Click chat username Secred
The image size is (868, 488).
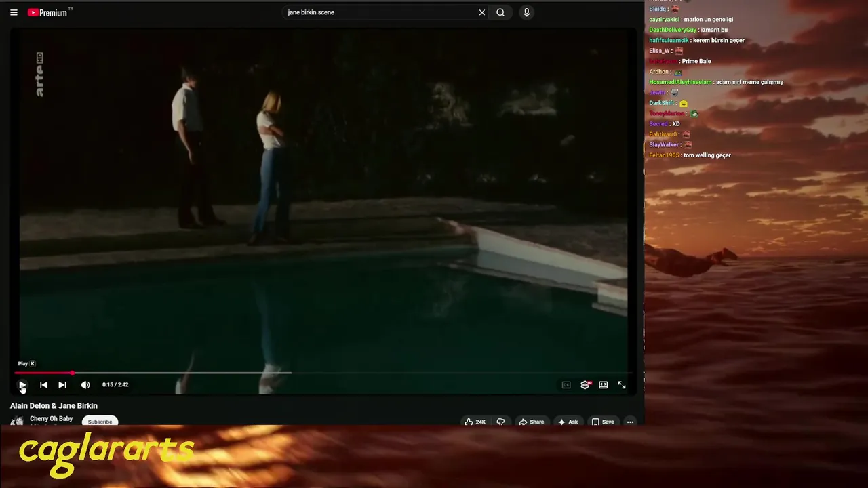[x=658, y=124]
